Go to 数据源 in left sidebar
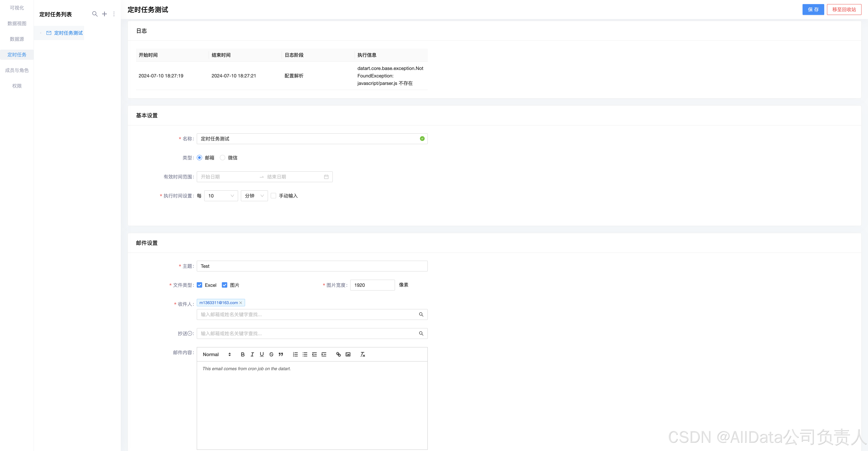Viewport: 868px width, 451px height. click(x=17, y=39)
